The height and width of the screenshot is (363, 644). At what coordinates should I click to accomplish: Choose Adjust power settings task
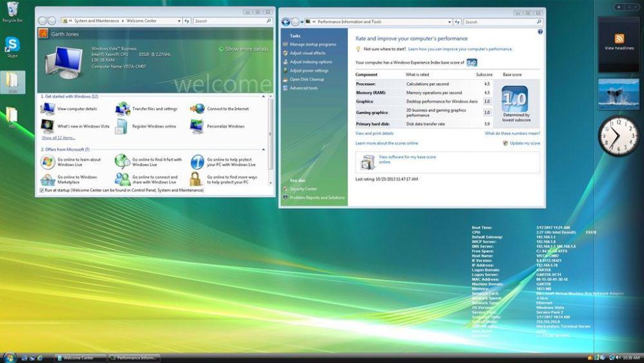click(309, 71)
